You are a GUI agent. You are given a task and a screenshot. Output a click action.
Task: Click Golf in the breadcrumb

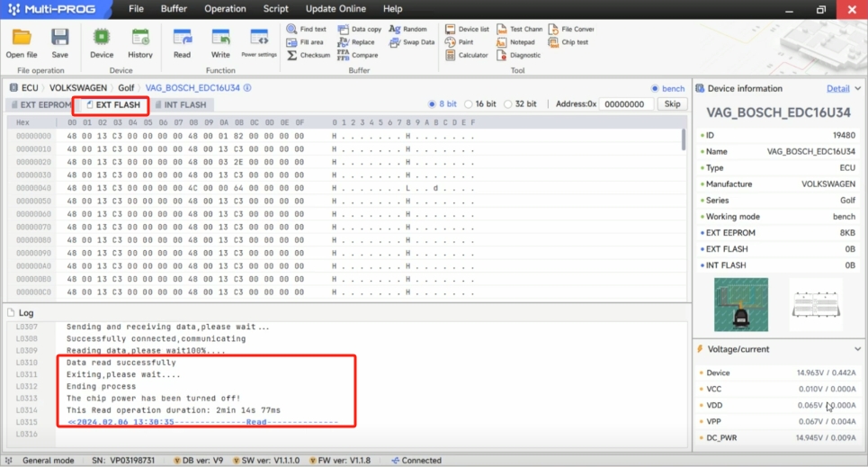[126, 87]
